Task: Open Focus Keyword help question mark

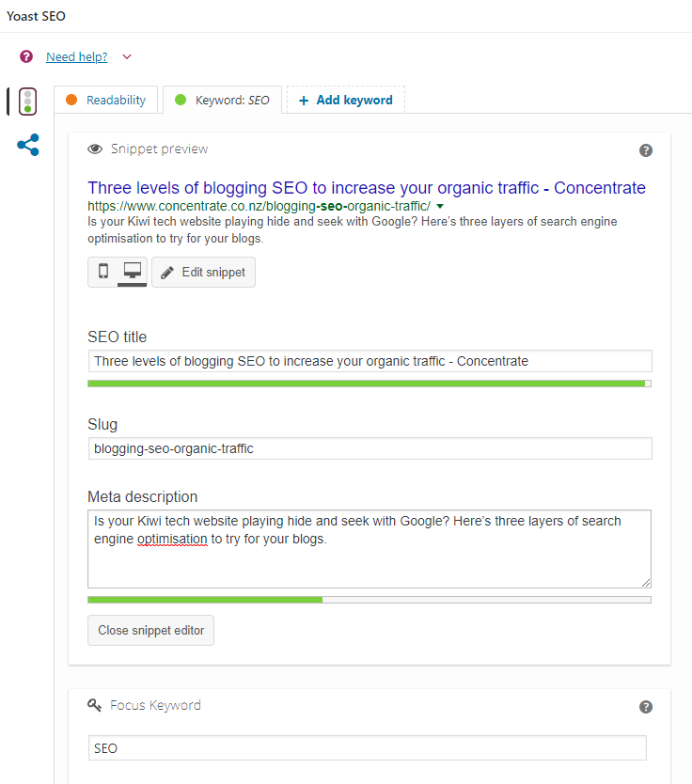Action: pyautogui.click(x=646, y=707)
